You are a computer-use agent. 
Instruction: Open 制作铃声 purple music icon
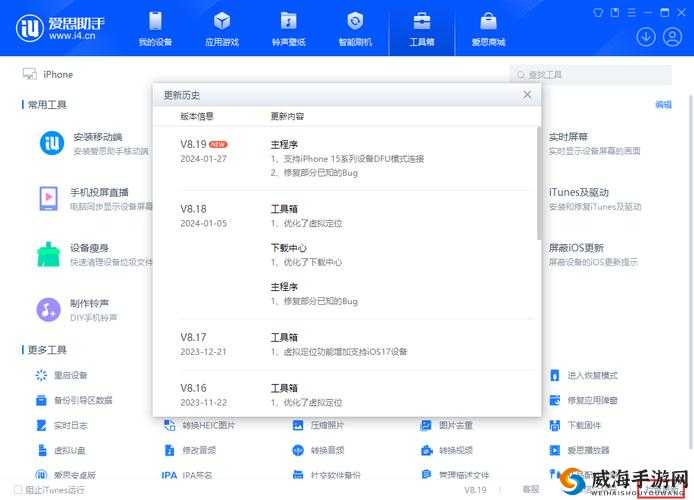coord(49,310)
